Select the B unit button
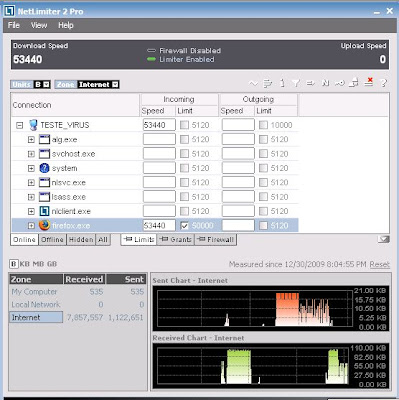399x400 pixels. click(13, 264)
